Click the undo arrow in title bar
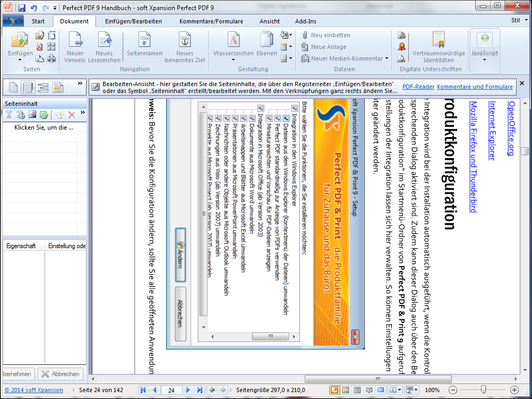Image resolution: width=532 pixels, height=399 pixels. (33, 7)
